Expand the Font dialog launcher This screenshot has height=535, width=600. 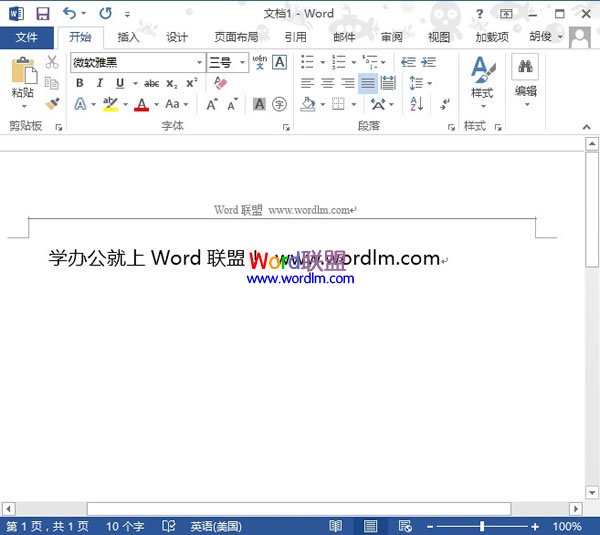286,127
